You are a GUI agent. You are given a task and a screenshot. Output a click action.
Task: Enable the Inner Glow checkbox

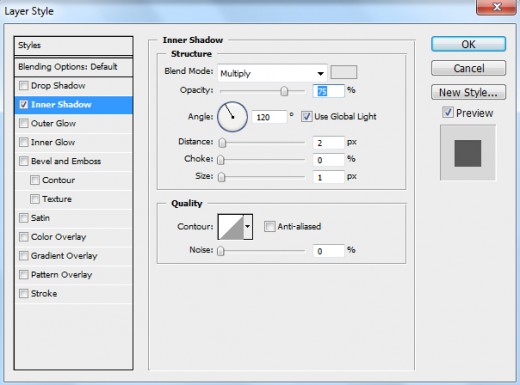point(24,142)
